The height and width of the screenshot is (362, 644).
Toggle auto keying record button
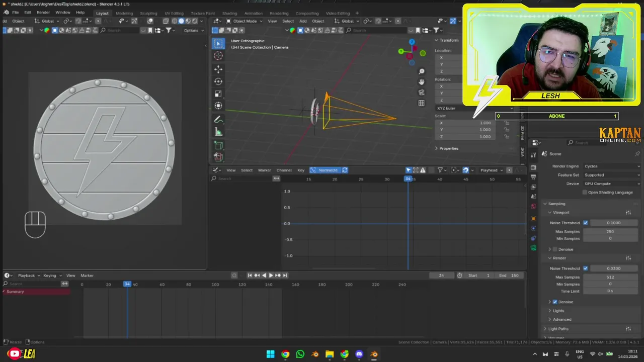coord(234,276)
